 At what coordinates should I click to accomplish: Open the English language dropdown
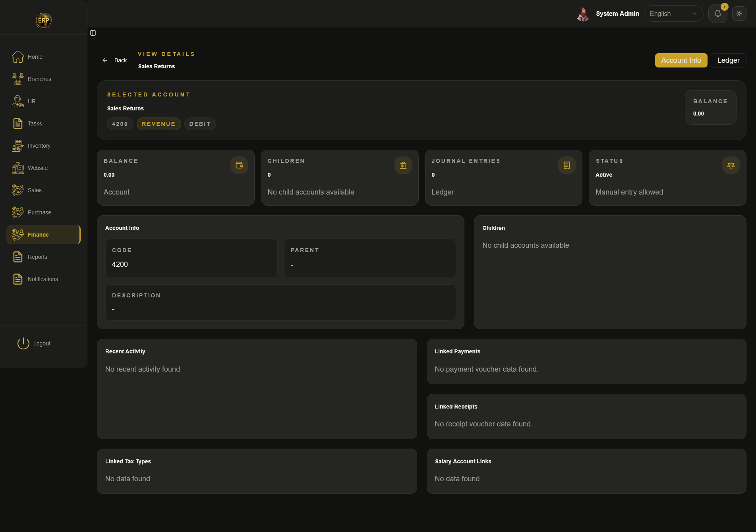(x=673, y=13)
